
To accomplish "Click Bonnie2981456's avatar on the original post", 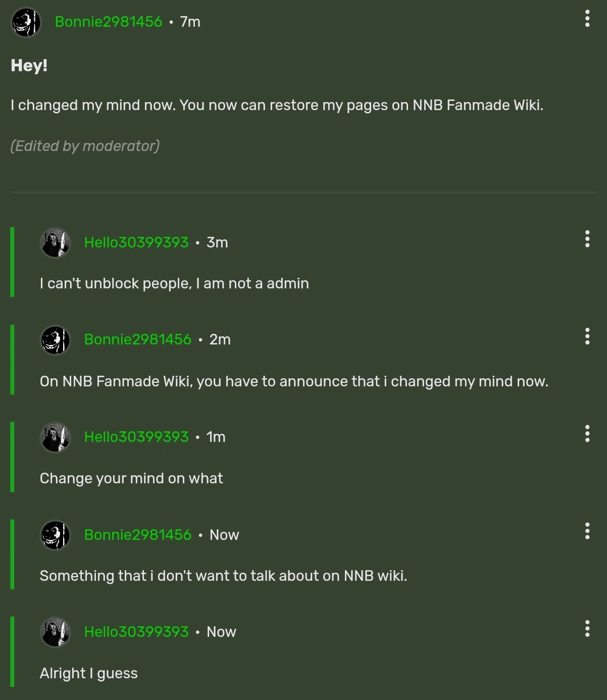I will (26, 22).
